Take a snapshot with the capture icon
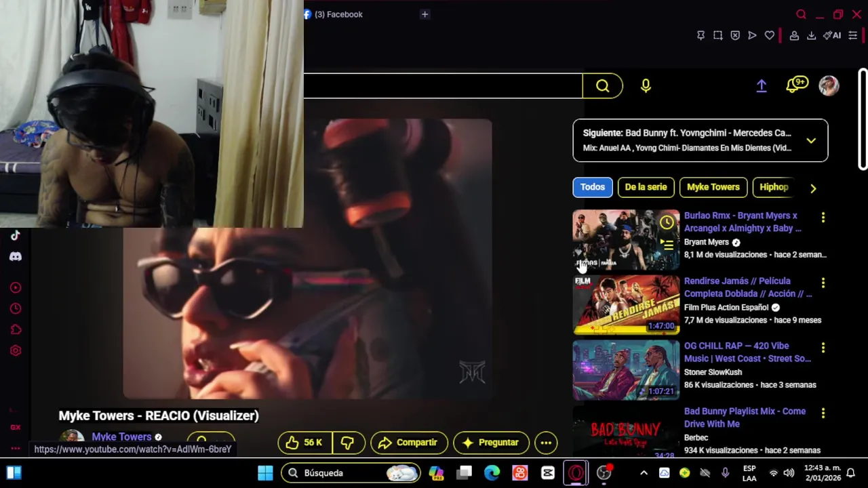The height and width of the screenshot is (488, 868). [x=717, y=35]
